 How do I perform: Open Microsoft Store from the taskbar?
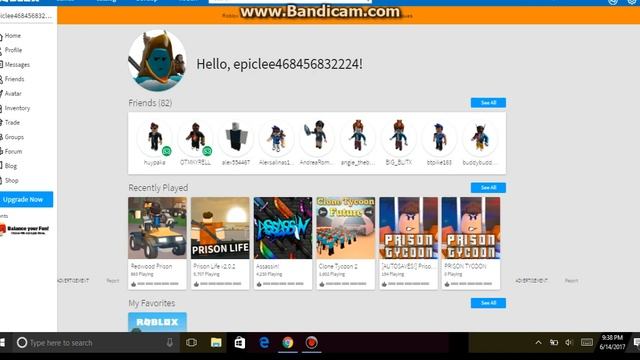tap(240, 343)
